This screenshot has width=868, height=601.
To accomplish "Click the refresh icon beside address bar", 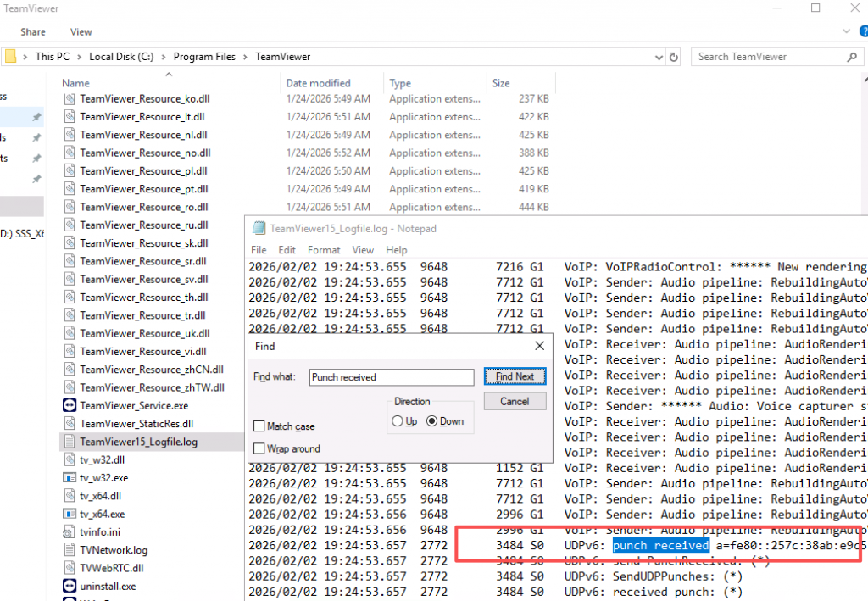I will pos(675,57).
